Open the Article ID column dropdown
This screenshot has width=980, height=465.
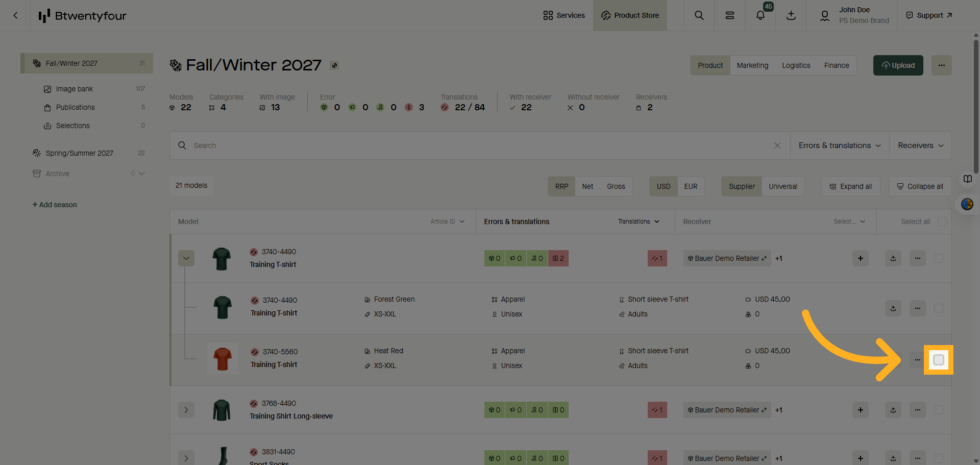pos(447,222)
